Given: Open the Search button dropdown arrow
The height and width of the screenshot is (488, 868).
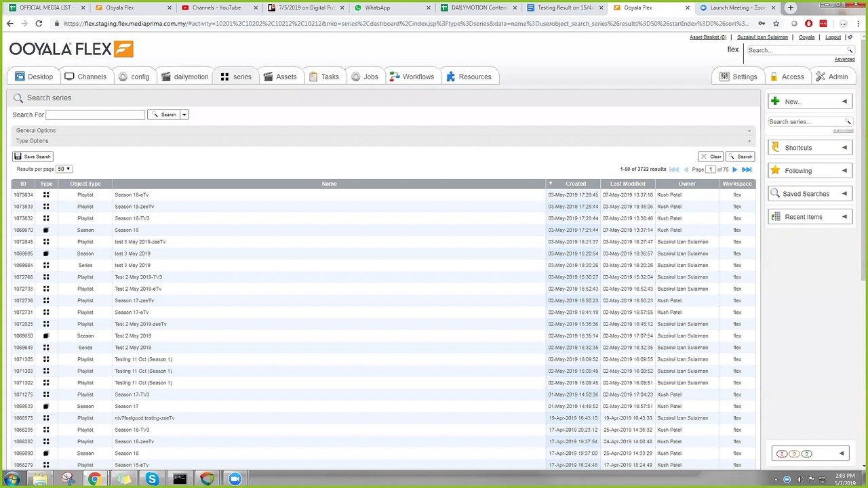Looking at the screenshot, I should point(184,115).
